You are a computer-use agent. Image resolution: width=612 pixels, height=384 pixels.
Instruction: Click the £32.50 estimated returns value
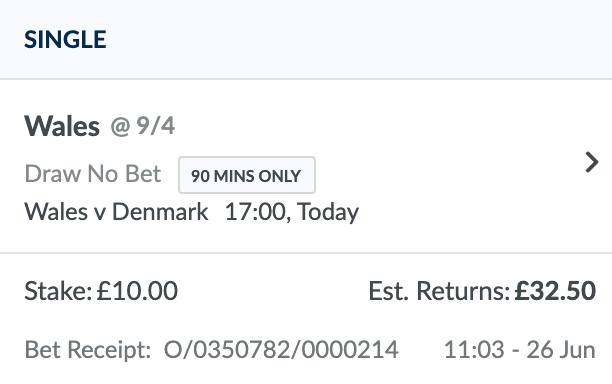(555, 291)
